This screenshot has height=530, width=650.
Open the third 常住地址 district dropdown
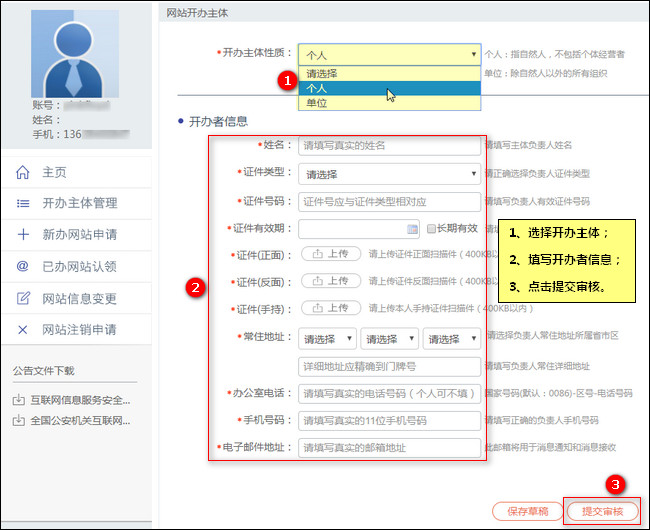(452, 339)
